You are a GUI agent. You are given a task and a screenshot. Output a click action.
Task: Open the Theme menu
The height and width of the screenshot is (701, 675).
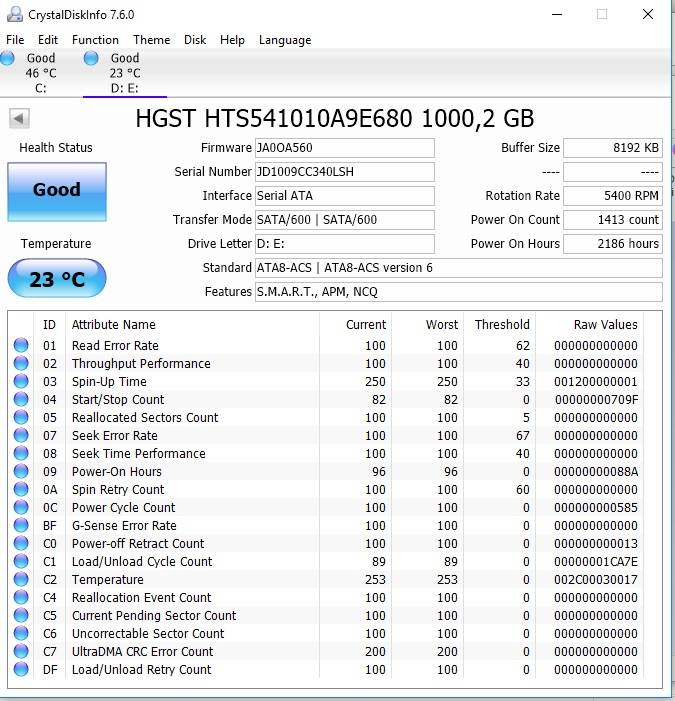pos(151,40)
